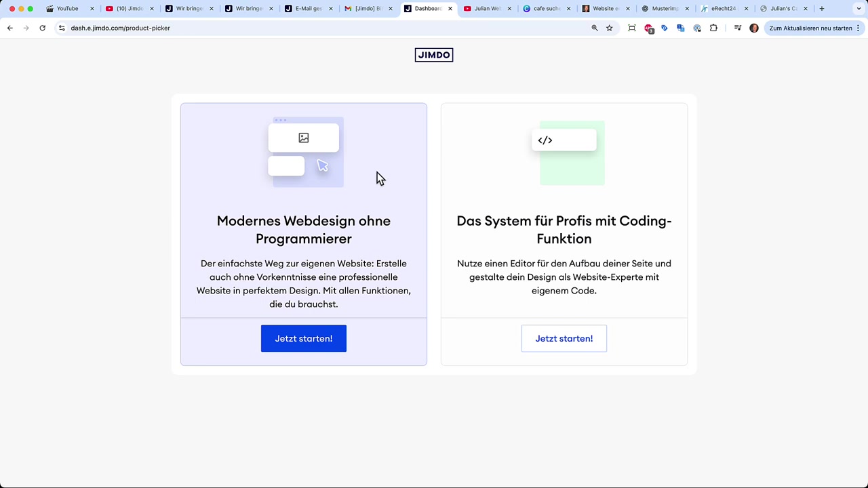Click the paragraph starting 'Nutze einen Editor'

pyautogui.click(x=564, y=277)
